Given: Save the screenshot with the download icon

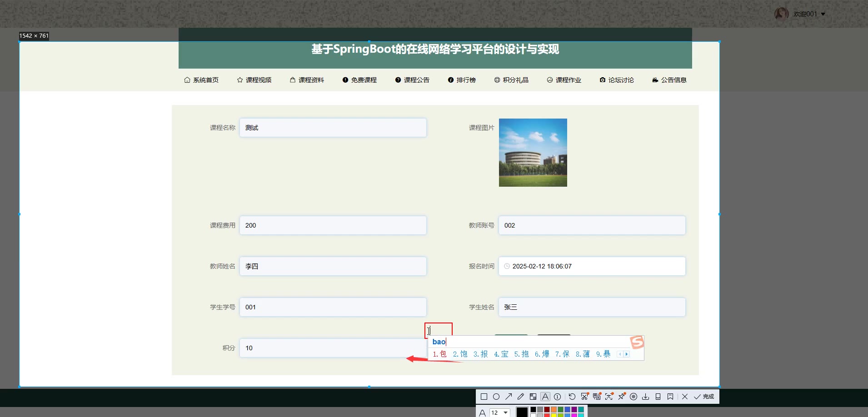Looking at the screenshot, I should click(645, 397).
